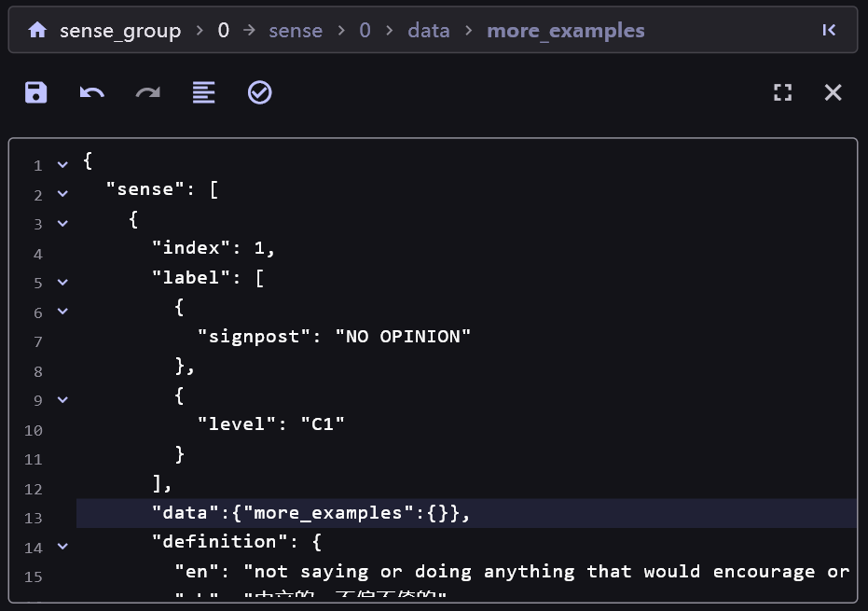This screenshot has height=611, width=868.
Task: Select the more_examples breadcrumb item
Action: point(565,31)
